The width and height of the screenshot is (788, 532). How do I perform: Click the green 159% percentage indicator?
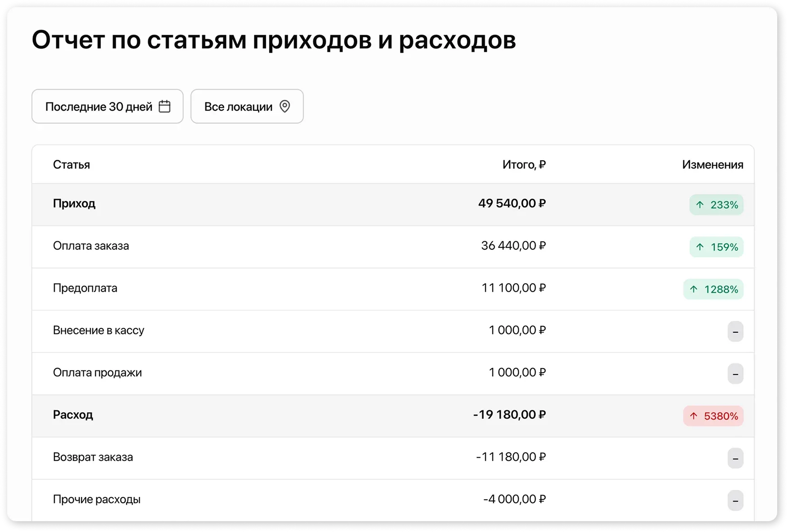(716, 247)
